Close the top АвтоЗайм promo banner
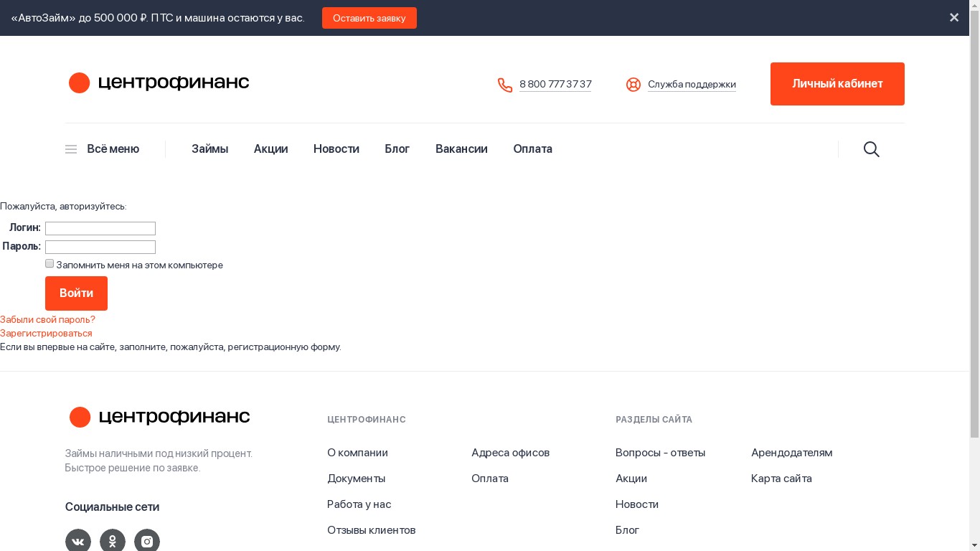 953,18
